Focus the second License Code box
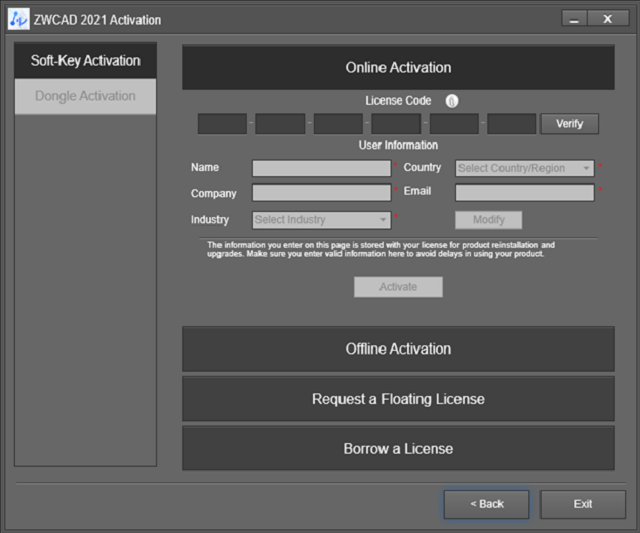The image size is (640, 533). click(x=280, y=124)
